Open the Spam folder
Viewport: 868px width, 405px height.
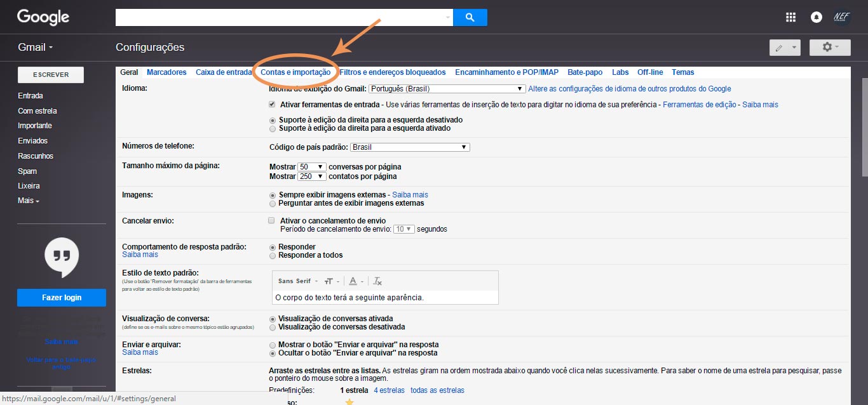click(x=27, y=171)
